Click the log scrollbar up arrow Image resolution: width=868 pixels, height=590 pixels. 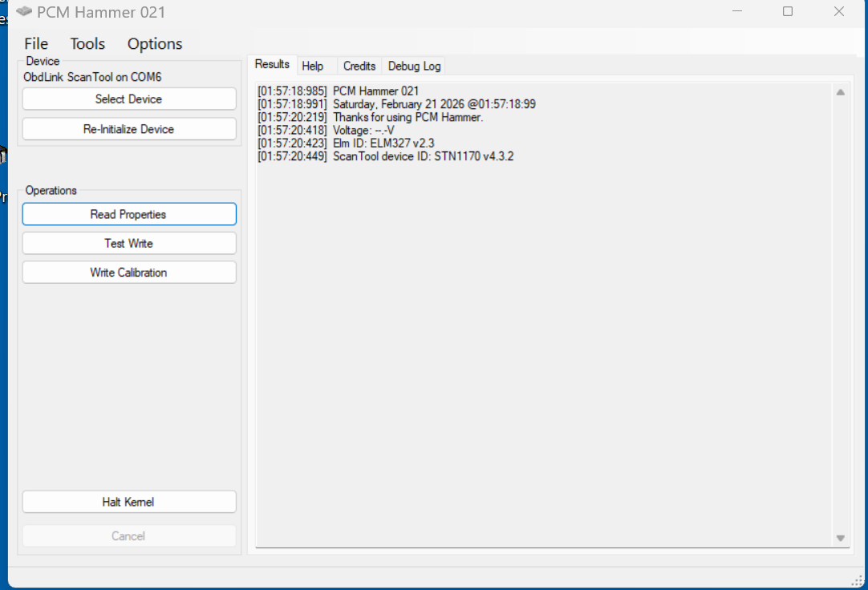840,92
